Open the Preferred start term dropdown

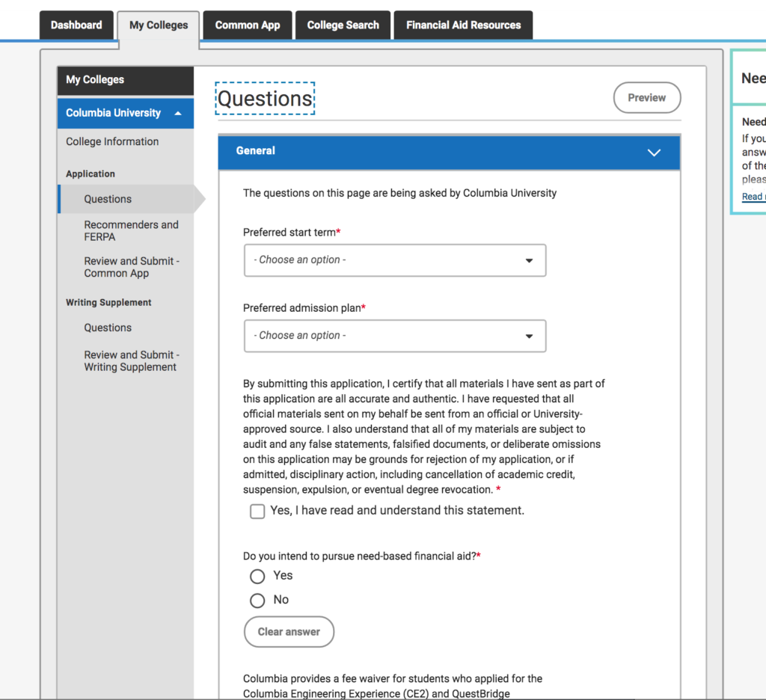395,260
